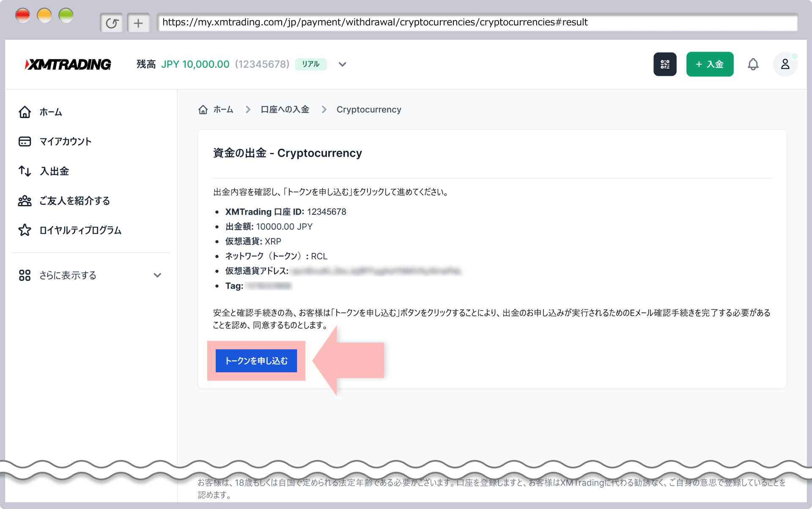Screen dimensions: 812x509
Task: Click the My Account card icon
Action: coord(25,142)
